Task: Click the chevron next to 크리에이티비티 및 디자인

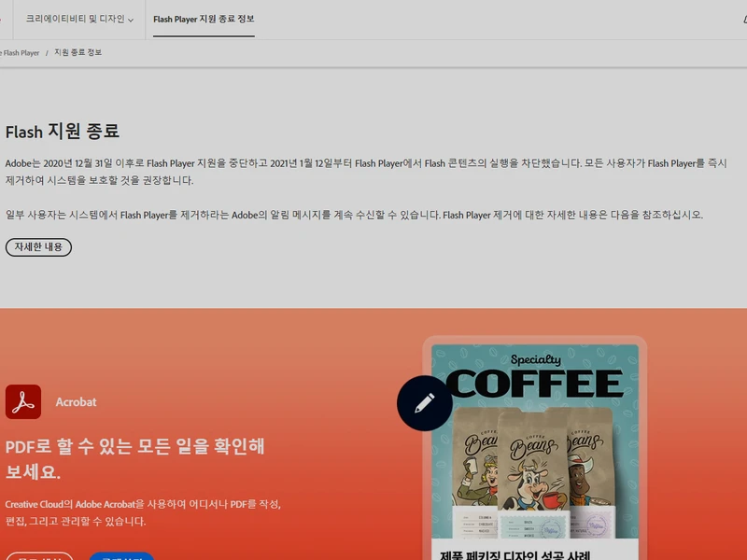Action: click(x=131, y=20)
